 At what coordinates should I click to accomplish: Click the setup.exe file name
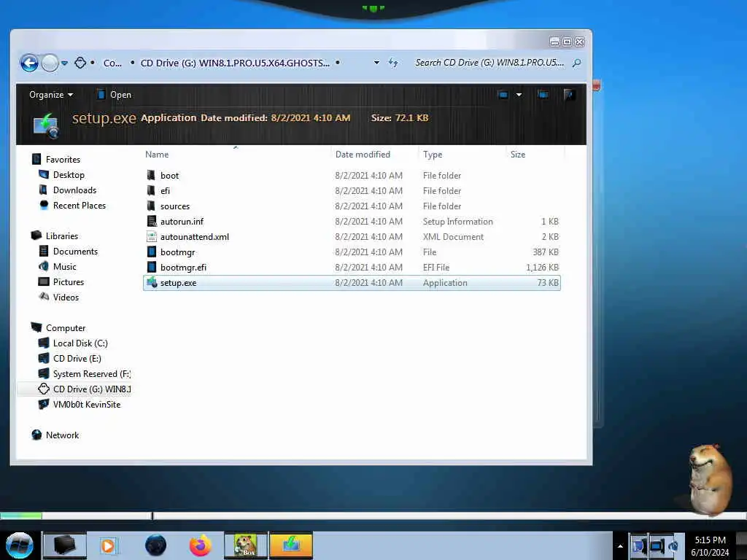pyautogui.click(x=178, y=283)
